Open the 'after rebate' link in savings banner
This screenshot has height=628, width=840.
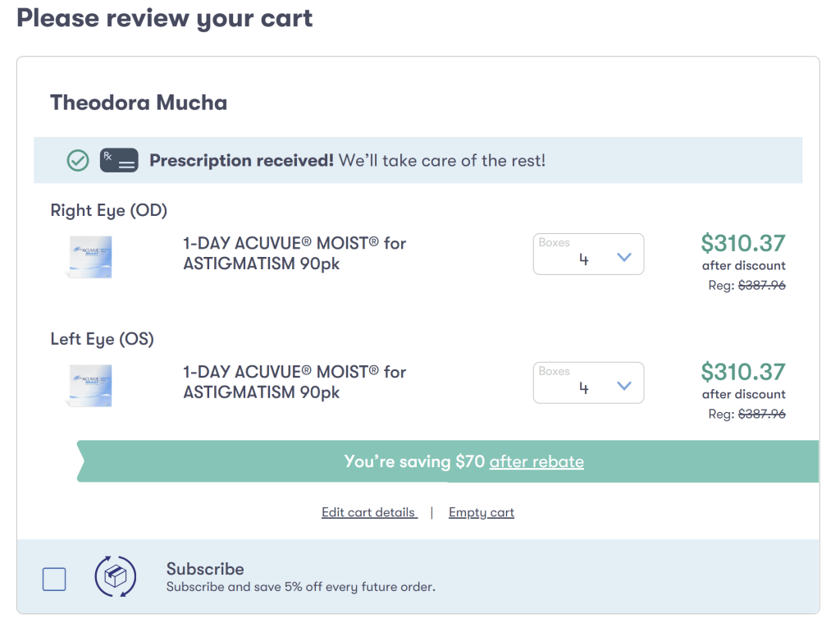tap(536, 461)
